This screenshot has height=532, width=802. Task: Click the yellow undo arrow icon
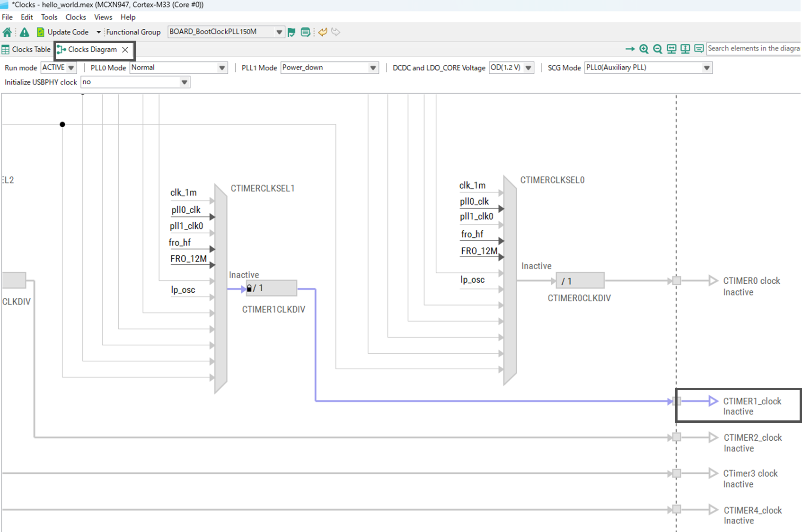pos(323,32)
